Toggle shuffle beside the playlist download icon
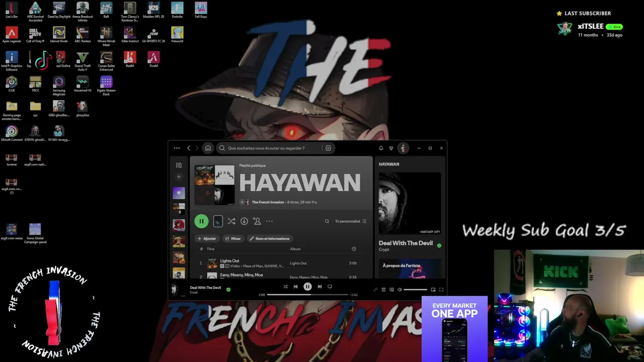This screenshot has width=644, height=362. coord(231,221)
